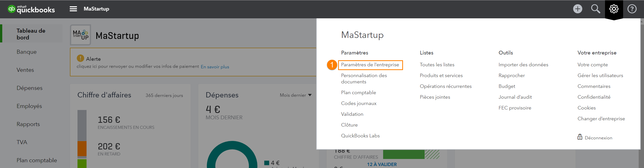This screenshot has width=644, height=168.
Task: Open Opérations récurrentes
Action: [x=446, y=86]
